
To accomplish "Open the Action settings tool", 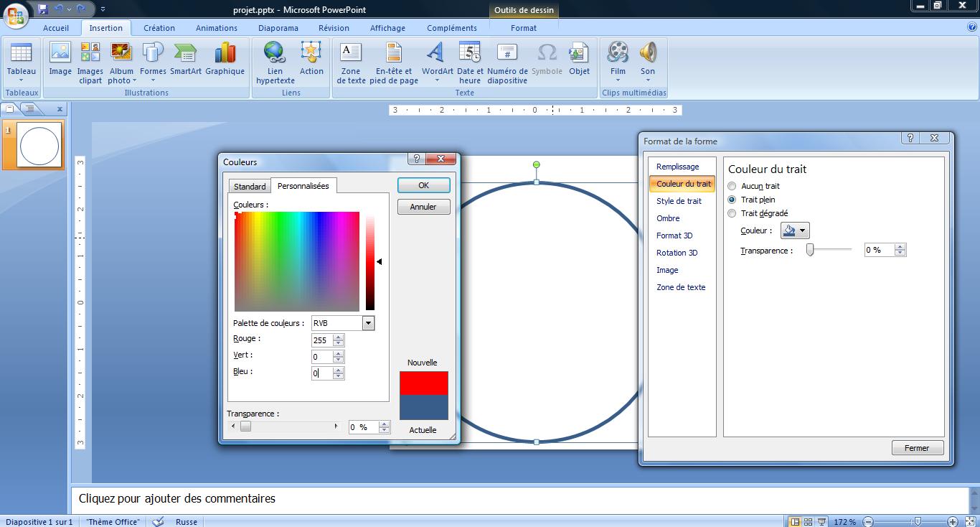I will click(311, 59).
